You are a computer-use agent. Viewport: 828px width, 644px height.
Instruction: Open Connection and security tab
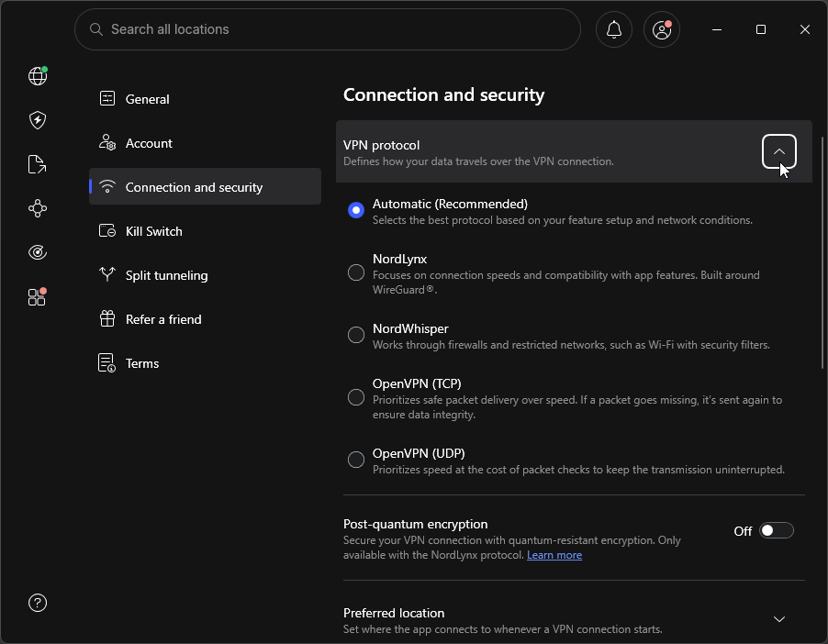click(205, 186)
